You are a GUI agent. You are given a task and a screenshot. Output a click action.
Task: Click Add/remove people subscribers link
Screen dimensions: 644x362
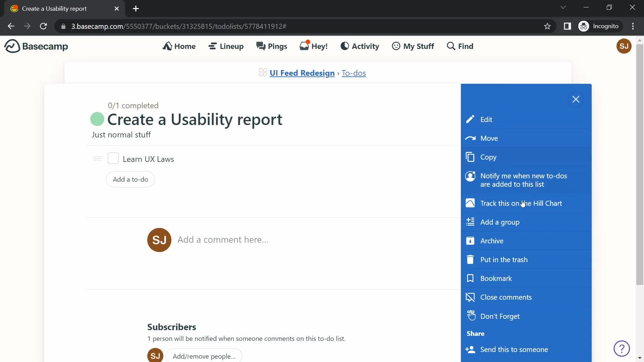click(x=204, y=356)
